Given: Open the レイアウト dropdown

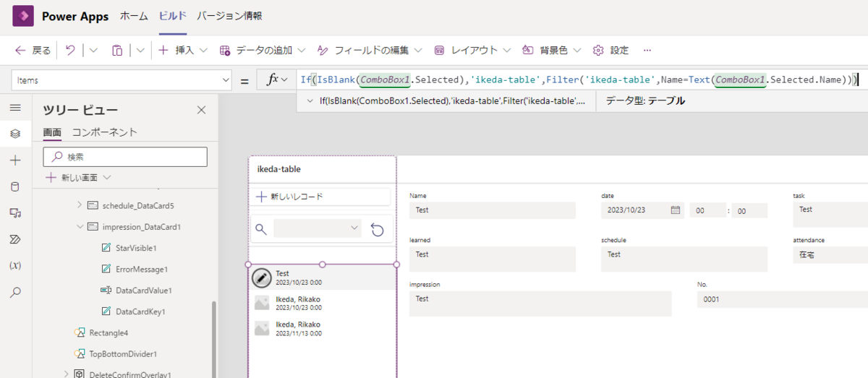Looking at the screenshot, I should [473, 51].
